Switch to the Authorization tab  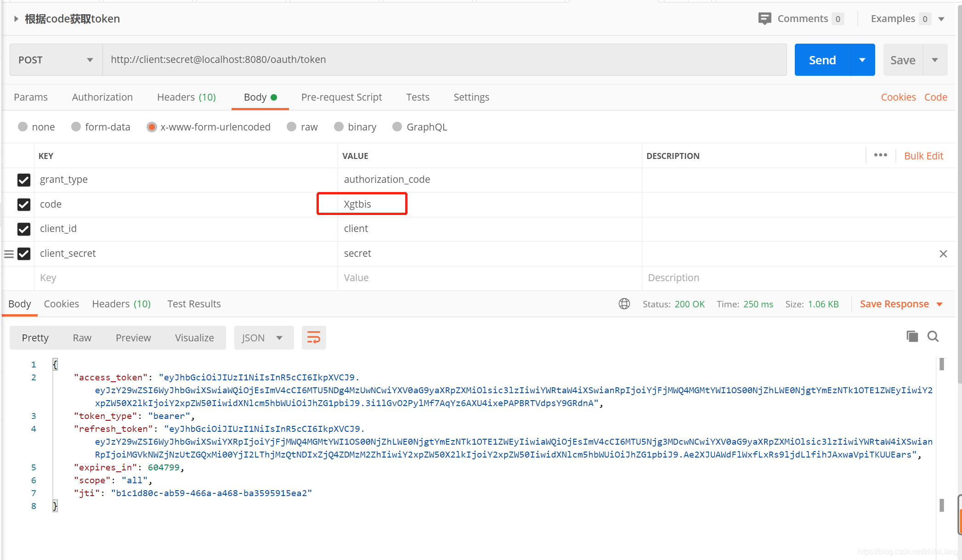pos(102,97)
